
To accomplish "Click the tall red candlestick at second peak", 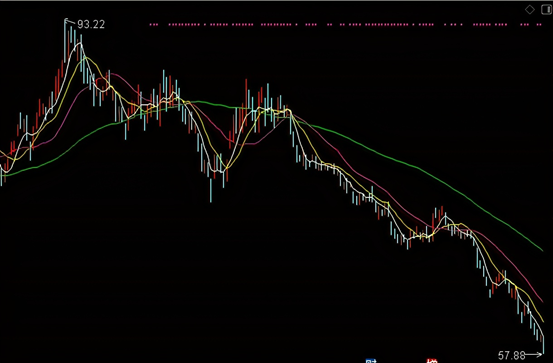I will (246, 103).
